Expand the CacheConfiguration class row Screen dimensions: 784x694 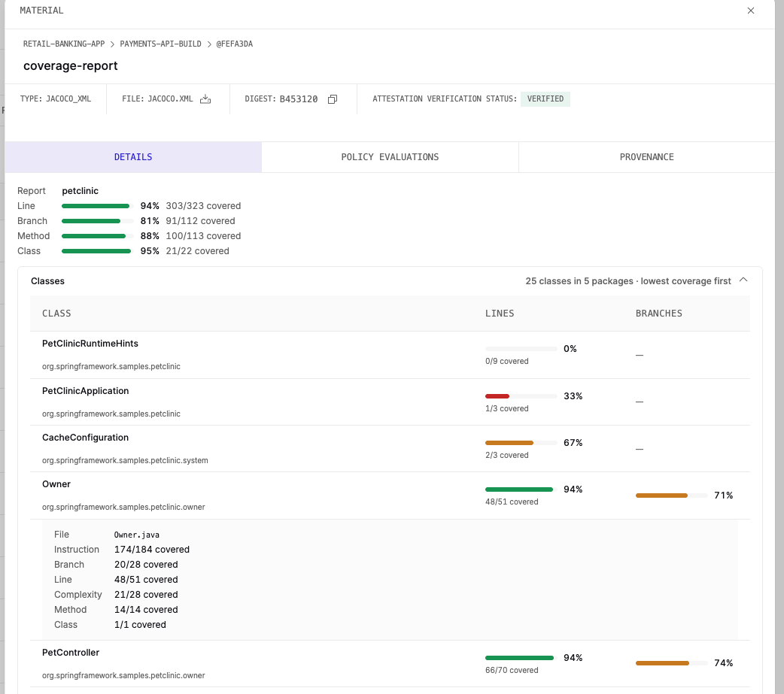coord(390,449)
